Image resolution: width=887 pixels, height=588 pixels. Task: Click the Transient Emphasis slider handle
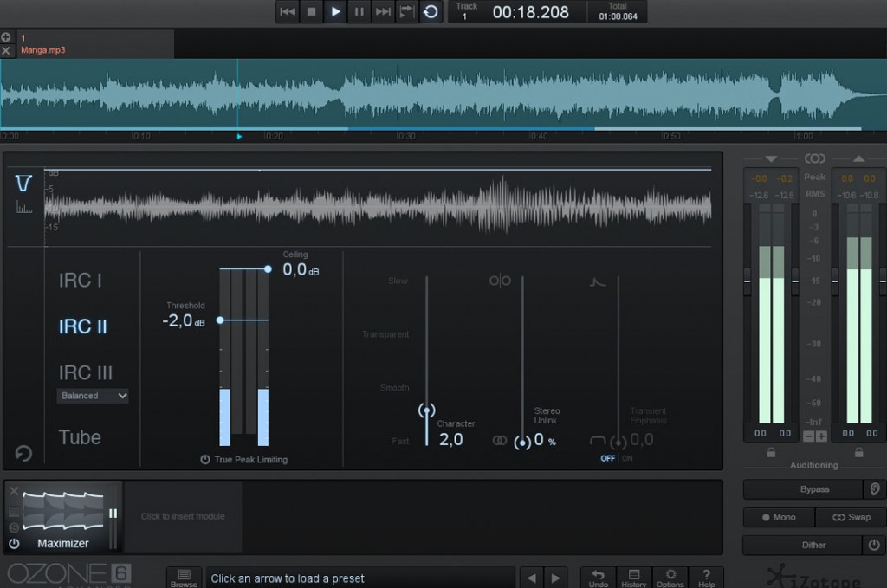[618, 443]
